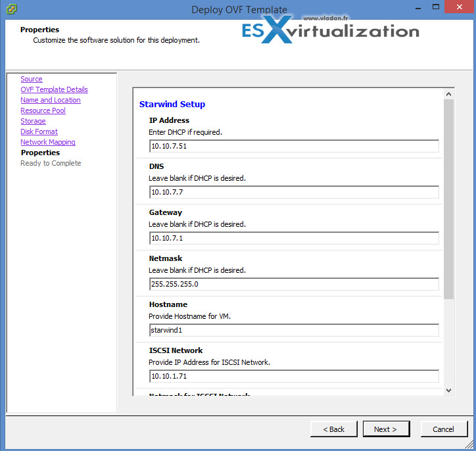Click the resize grip at window corner
This screenshot has height=451, width=476.
click(x=469, y=444)
